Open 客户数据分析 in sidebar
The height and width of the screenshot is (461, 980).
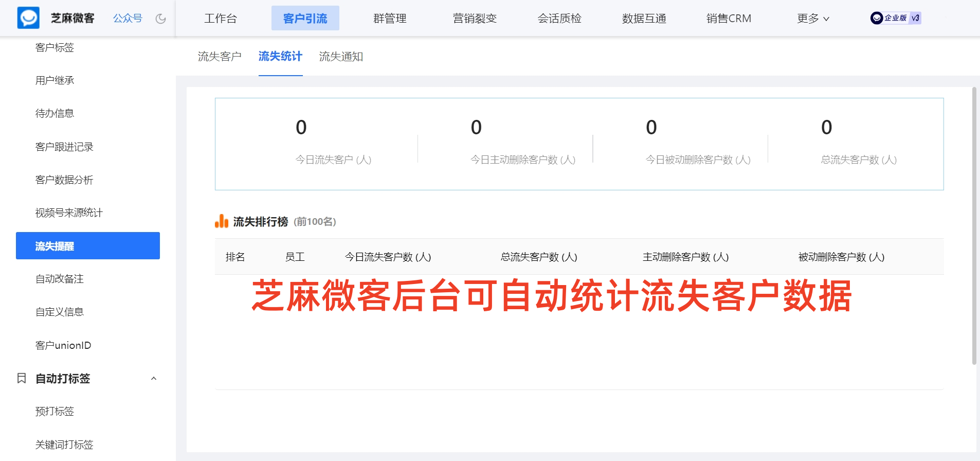click(64, 180)
